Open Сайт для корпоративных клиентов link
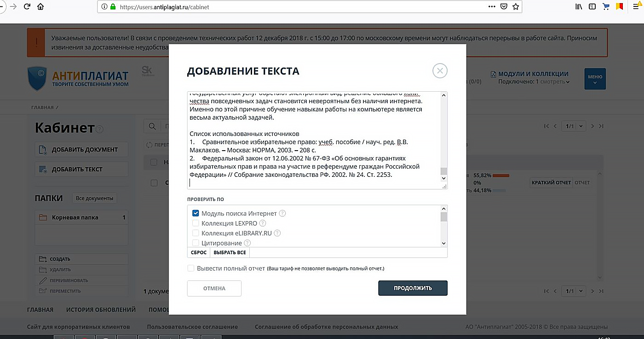Image resolution: width=644 pixels, height=339 pixels. point(79,327)
